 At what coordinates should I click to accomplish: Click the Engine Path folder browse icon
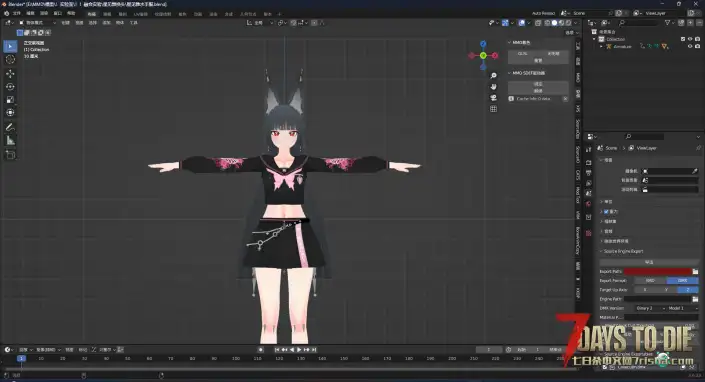695,299
